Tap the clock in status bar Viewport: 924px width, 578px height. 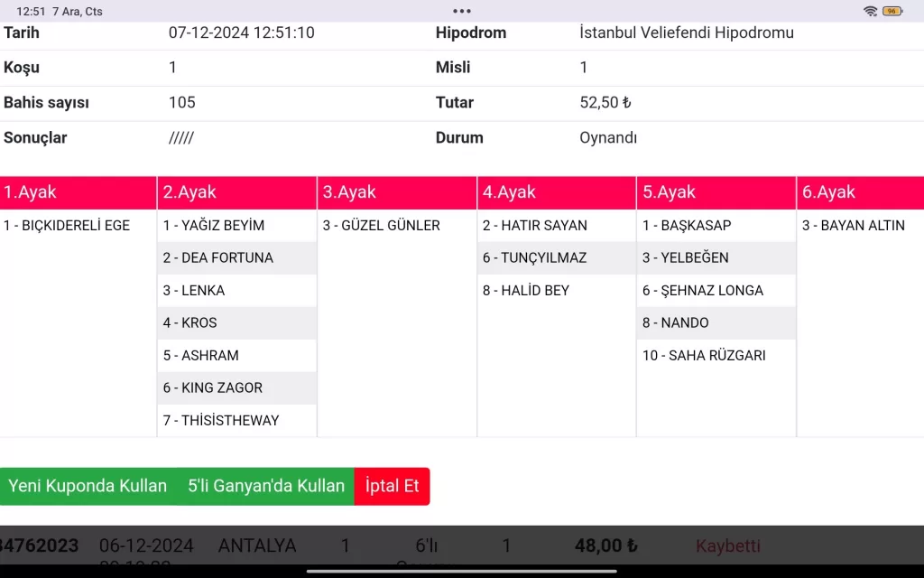click(x=31, y=11)
